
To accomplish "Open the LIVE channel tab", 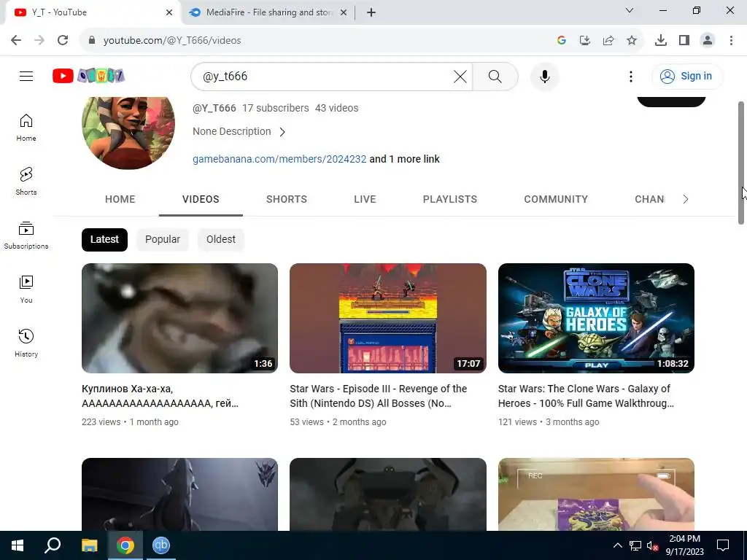I will [x=365, y=199].
